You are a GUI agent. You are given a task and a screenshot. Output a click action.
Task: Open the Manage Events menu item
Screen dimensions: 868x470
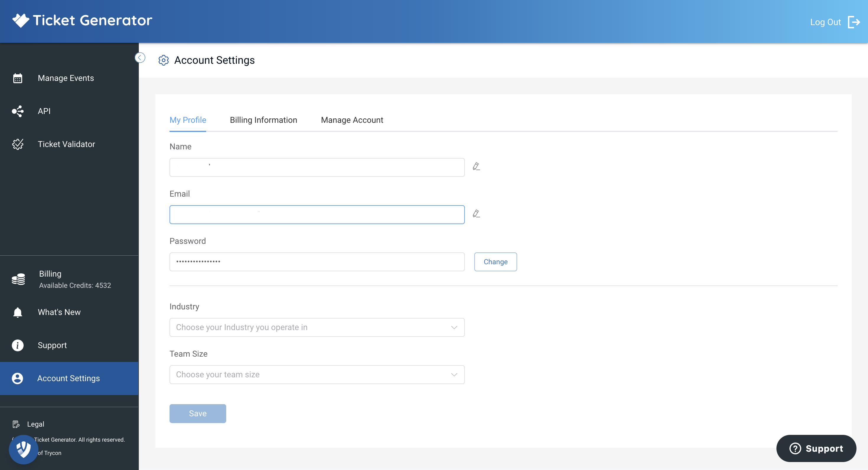coord(69,78)
